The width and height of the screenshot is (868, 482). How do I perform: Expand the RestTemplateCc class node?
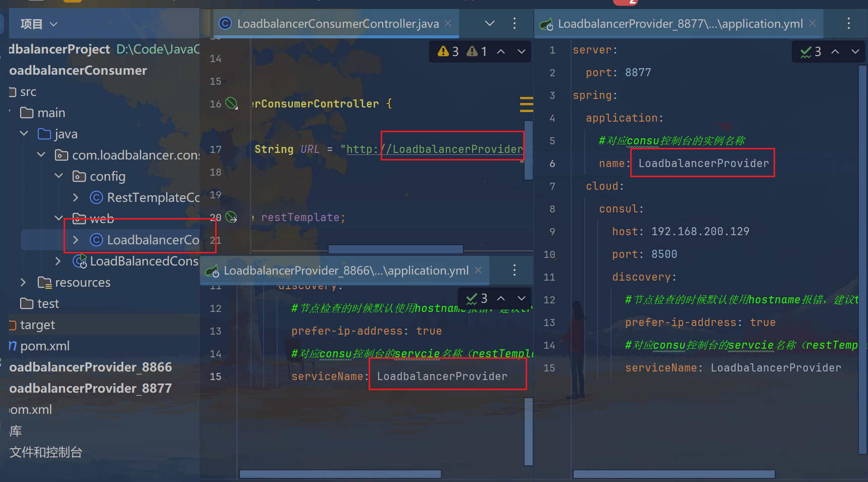(76, 197)
